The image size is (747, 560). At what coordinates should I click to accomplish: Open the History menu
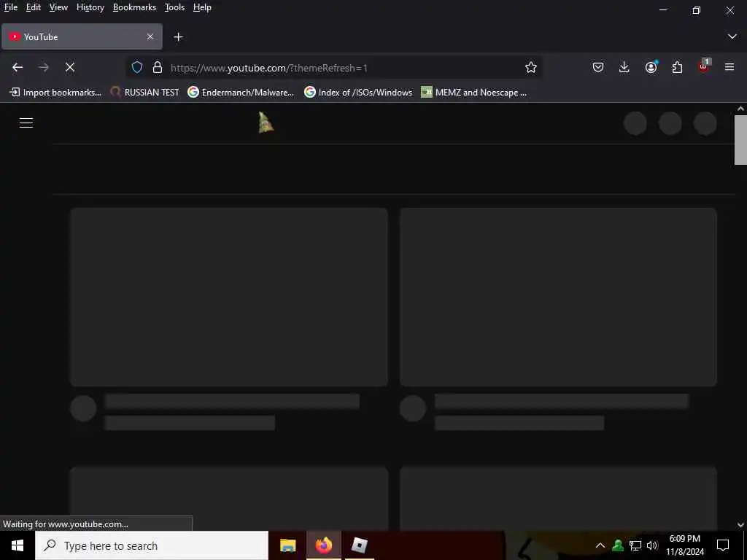90,7
